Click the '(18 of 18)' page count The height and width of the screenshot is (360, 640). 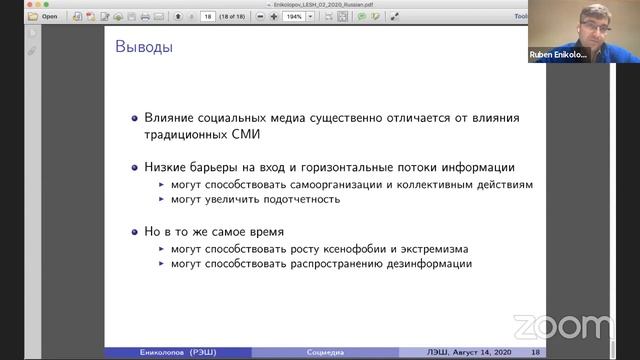point(232,17)
